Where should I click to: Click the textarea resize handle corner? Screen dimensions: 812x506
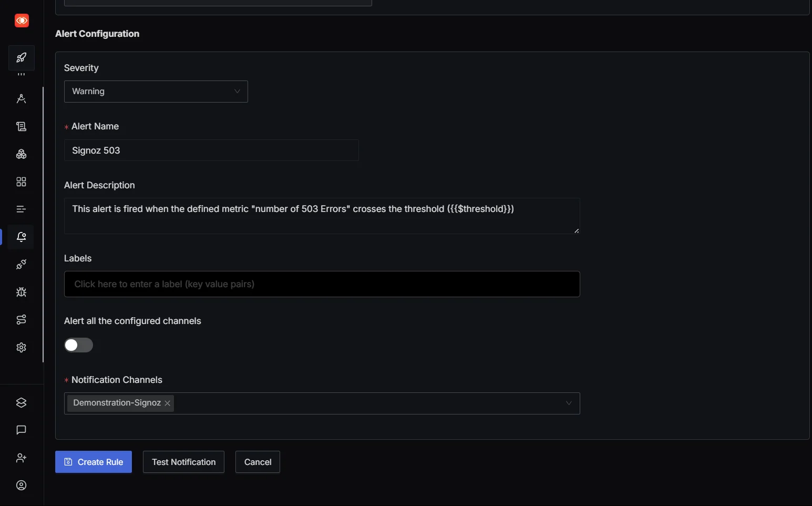tap(577, 230)
